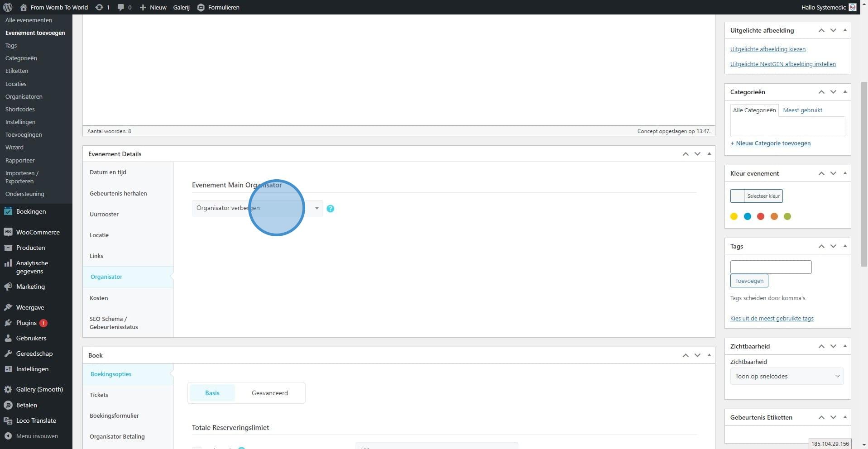The width and height of the screenshot is (868, 449).
Task: Open WooCommerce from the sidebar
Action: [38, 232]
